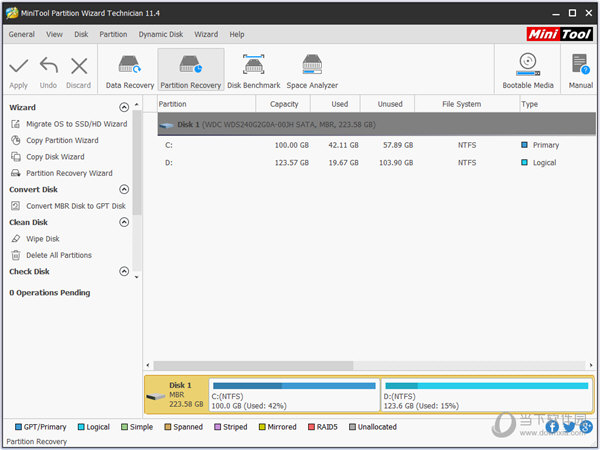Click the Disk 1 drive icon in disk map
600x450 pixels.
coord(156,397)
